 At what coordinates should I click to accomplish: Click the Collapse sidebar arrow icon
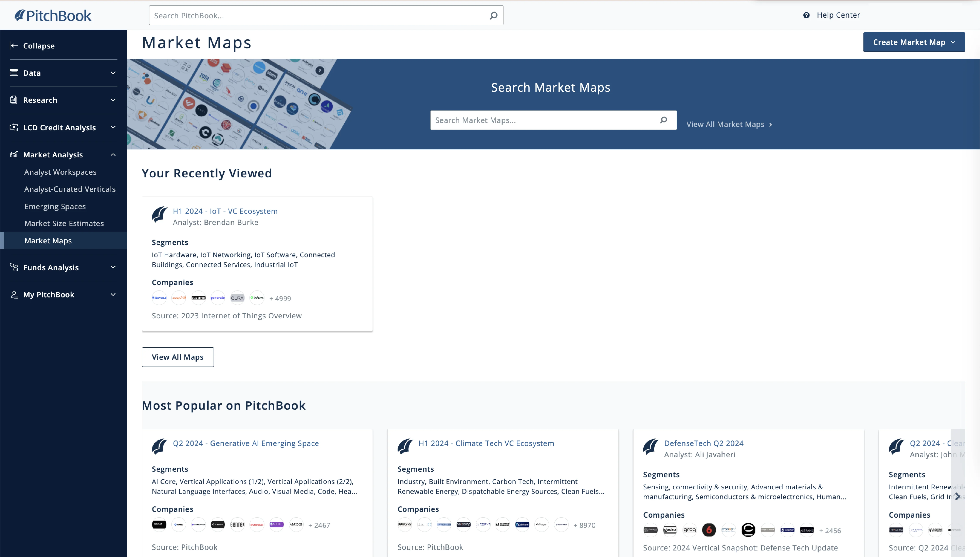[x=14, y=45]
